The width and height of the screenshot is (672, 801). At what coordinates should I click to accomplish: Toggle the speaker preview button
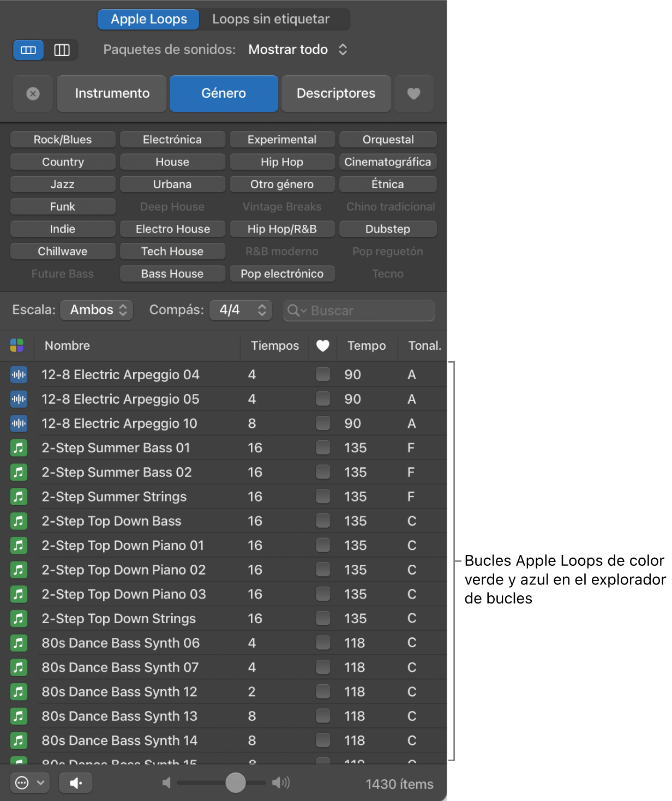pos(76,783)
